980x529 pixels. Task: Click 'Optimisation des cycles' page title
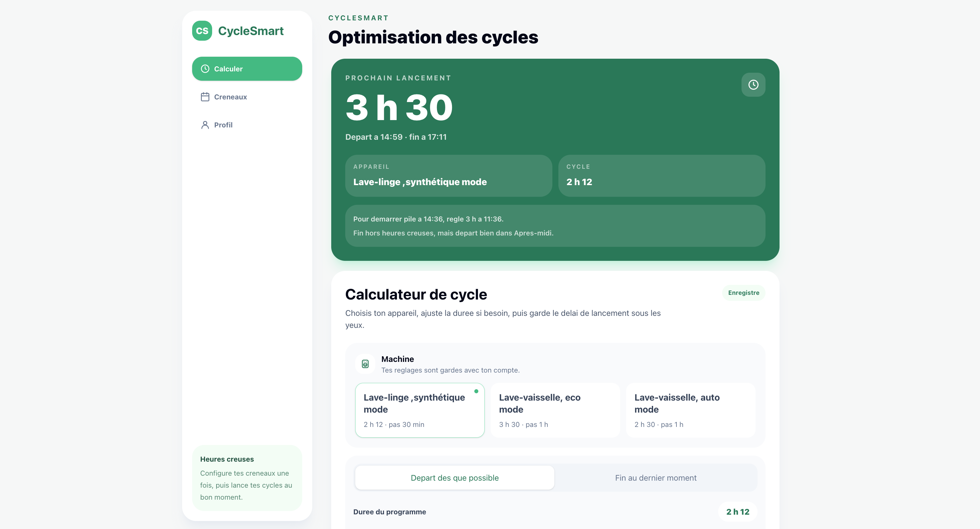[x=433, y=37]
